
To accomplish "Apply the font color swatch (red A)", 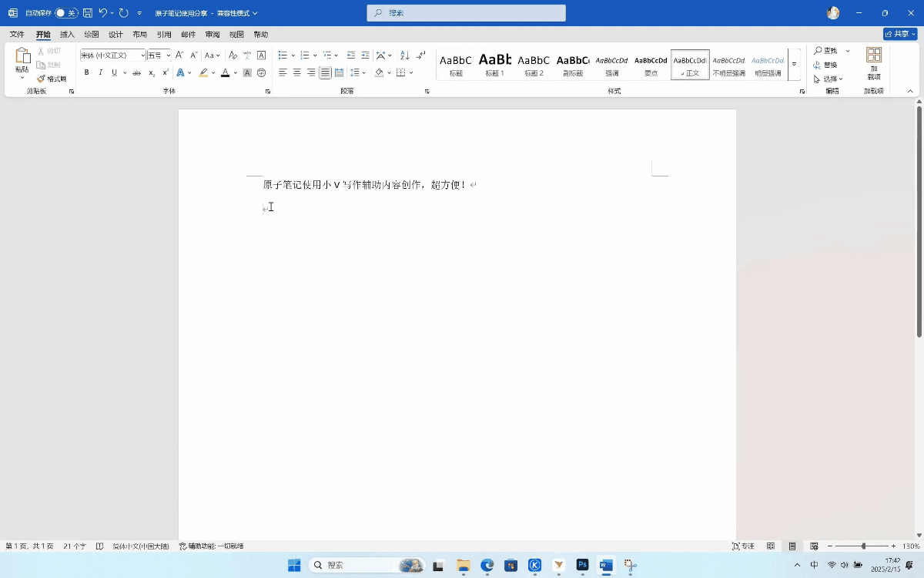I will (x=225, y=72).
